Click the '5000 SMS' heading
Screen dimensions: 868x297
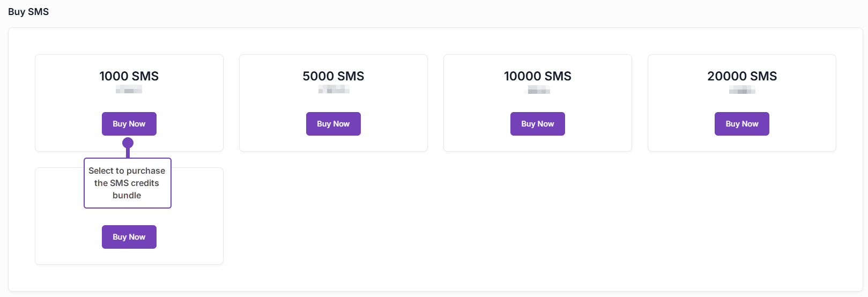tap(333, 76)
